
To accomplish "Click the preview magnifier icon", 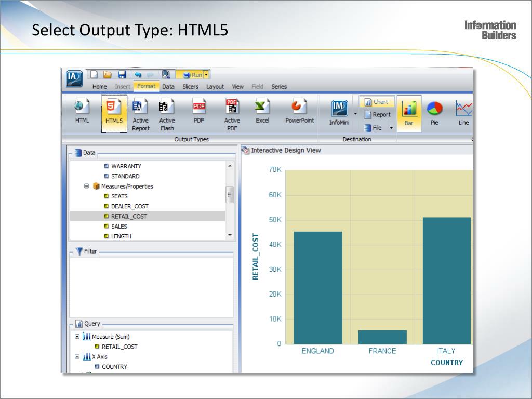I will (166, 74).
